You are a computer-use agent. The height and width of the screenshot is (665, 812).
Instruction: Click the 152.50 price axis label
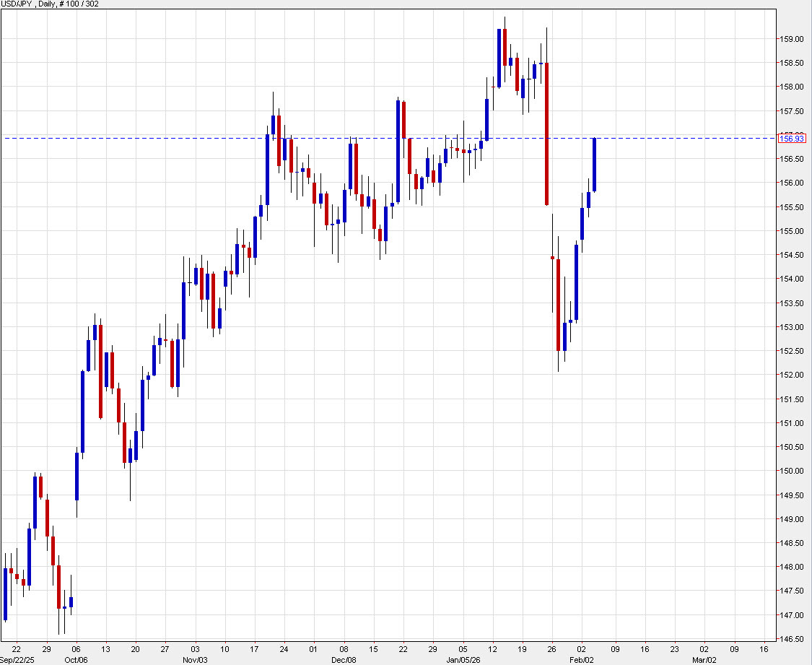[x=791, y=351]
